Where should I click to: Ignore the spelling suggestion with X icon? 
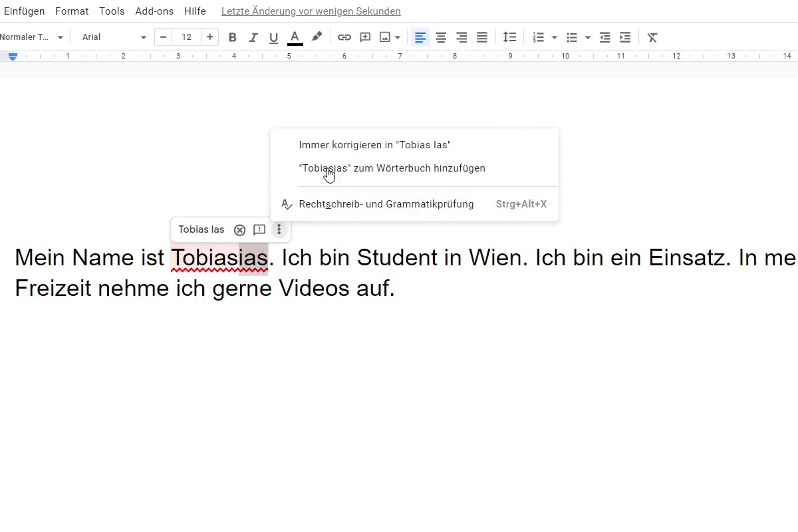tap(240, 230)
